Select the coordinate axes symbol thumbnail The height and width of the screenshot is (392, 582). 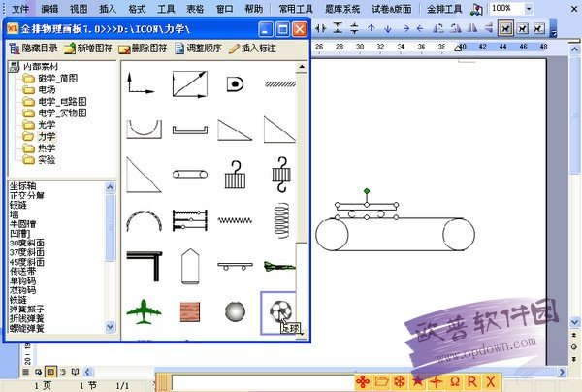(x=141, y=83)
